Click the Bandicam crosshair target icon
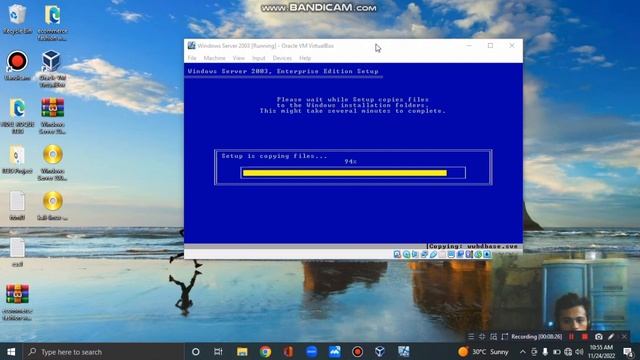 (482, 337)
